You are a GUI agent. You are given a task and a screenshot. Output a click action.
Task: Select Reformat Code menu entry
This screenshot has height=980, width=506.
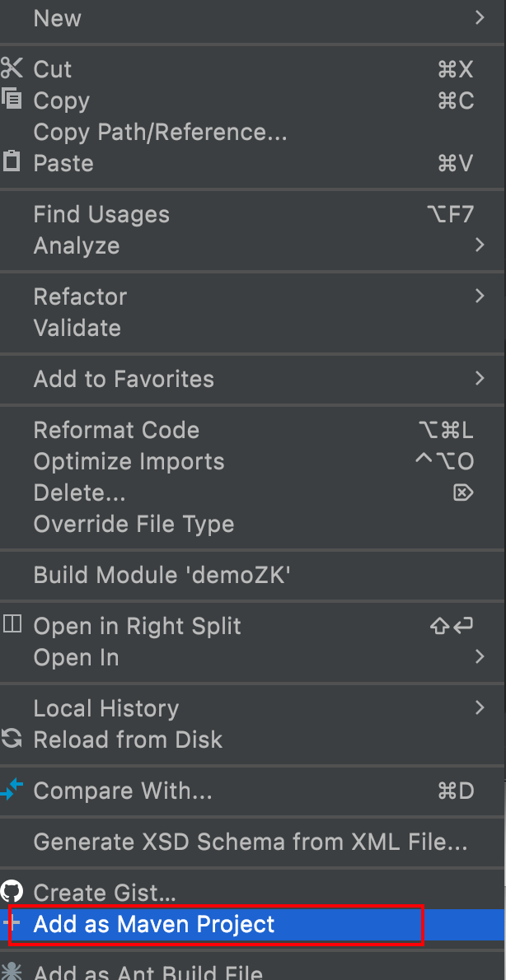tap(116, 430)
